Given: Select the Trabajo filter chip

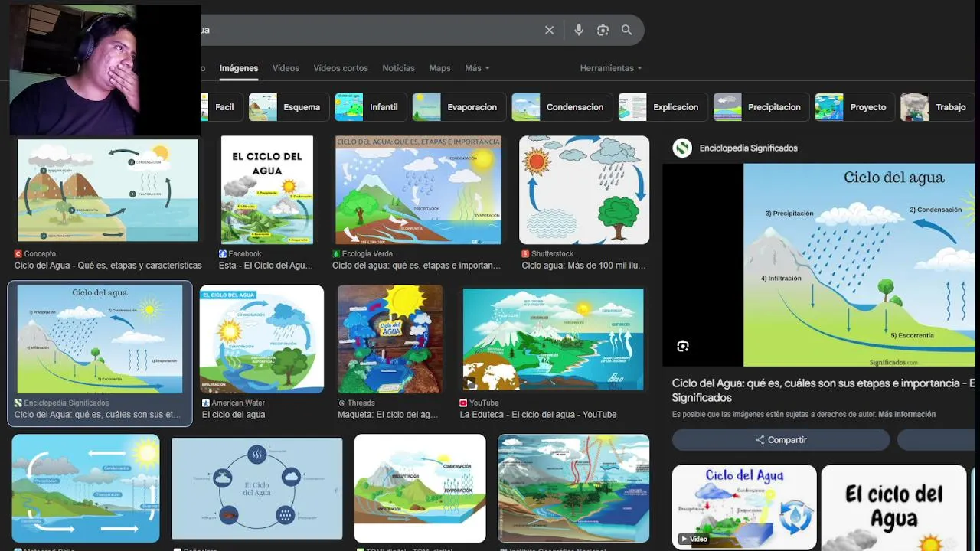Looking at the screenshot, I should pos(938,107).
